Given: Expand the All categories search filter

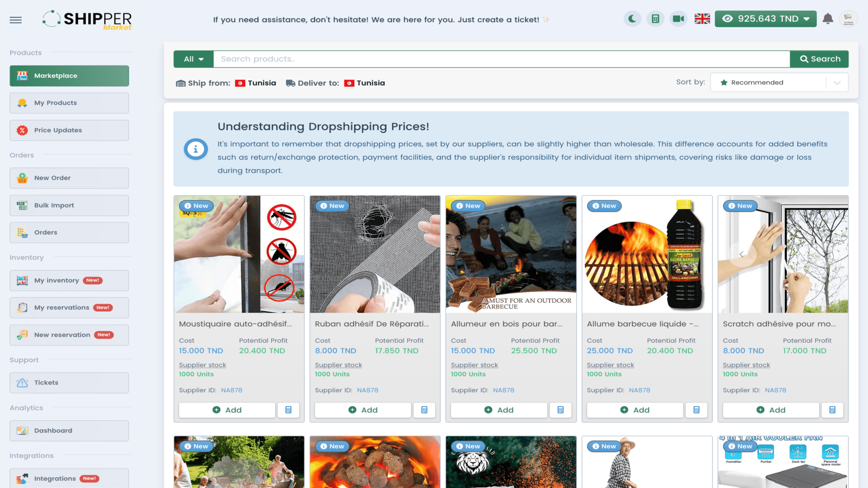Looking at the screenshot, I should [193, 59].
